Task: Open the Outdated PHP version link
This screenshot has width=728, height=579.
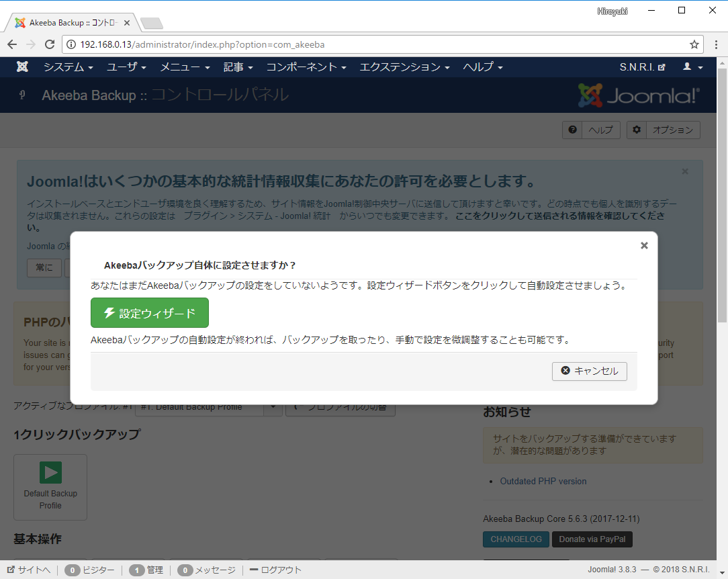Action: 543,481
